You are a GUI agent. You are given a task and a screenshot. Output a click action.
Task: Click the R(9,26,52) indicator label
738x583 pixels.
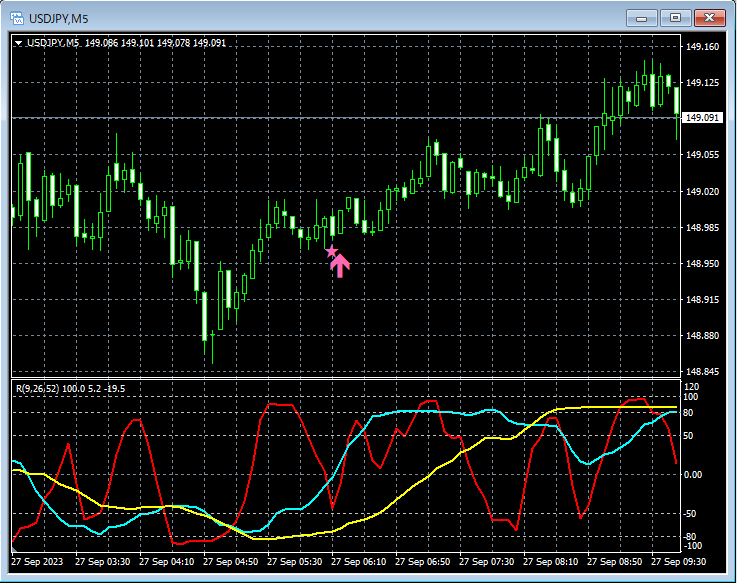tap(38, 389)
